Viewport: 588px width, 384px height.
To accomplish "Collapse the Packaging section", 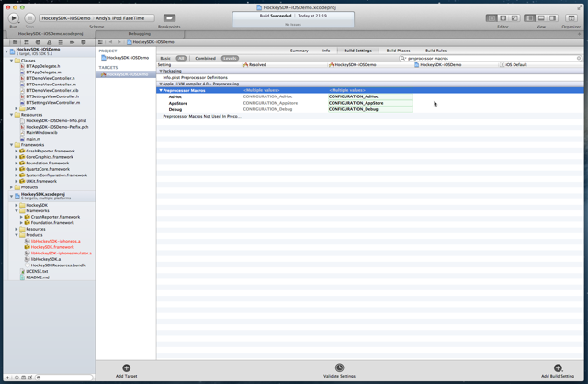I will coord(161,71).
